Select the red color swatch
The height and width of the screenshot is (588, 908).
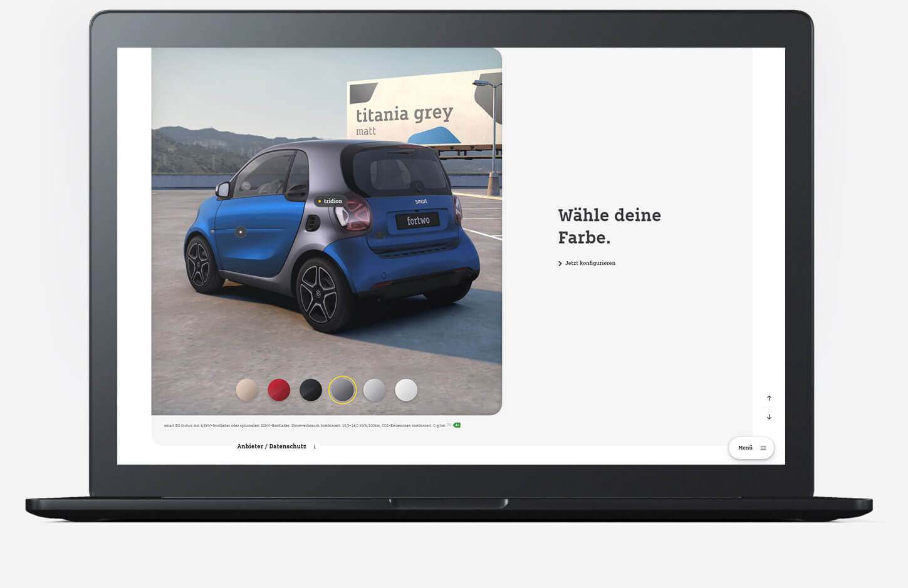tap(279, 390)
